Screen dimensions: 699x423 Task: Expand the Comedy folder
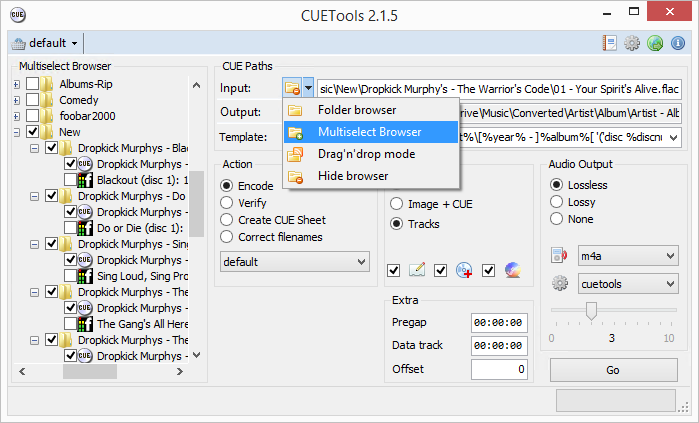click(16, 100)
